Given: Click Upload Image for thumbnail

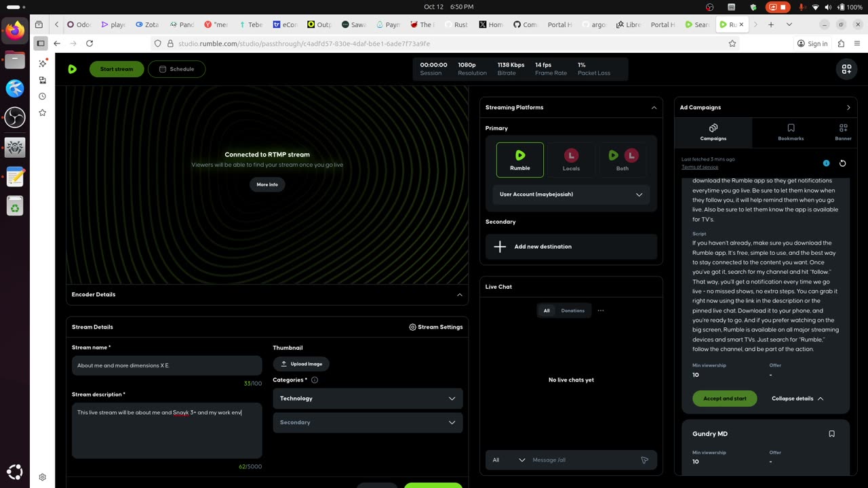Looking at the screenshot, I should (301, 364).
